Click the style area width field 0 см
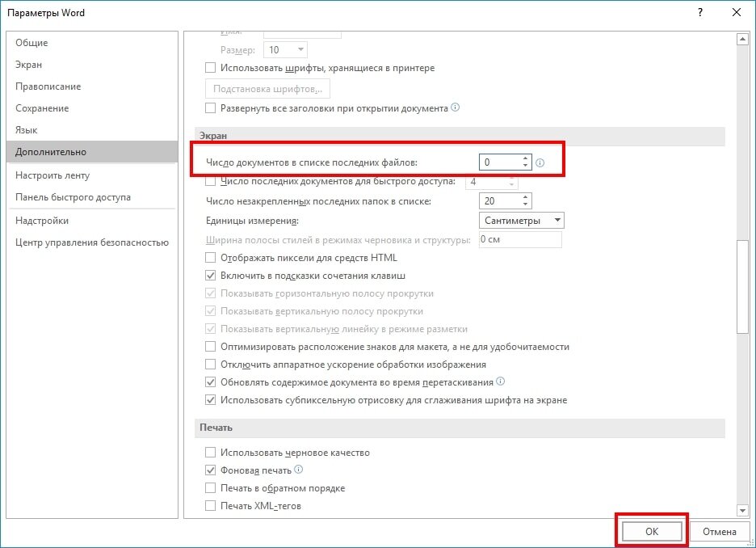Image resolution: width=756 pixels, height=548 pixels. pyautogui.click(x=520, y=240)
